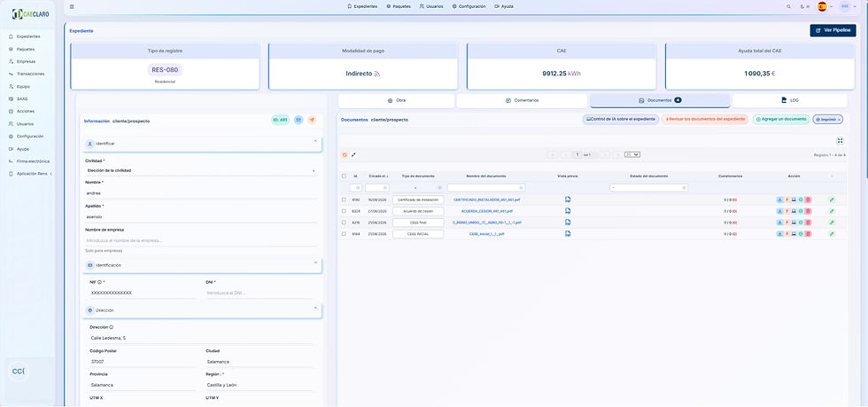The image size is (868, 407).
Task: Open ACUERDA_CESION pdf link
Action: tap(486, 211)
